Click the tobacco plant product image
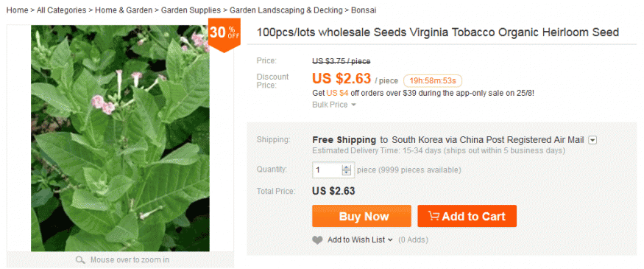This screenshot has height=269, width=644. (x=120, y=139)
